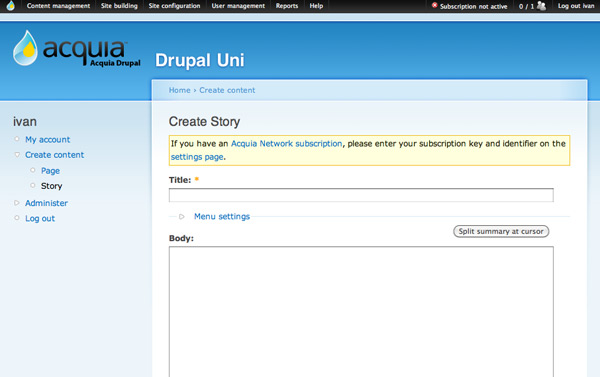The image size is (600, 377).
Task: Click the Menu settings link
Action: point(222,217)
